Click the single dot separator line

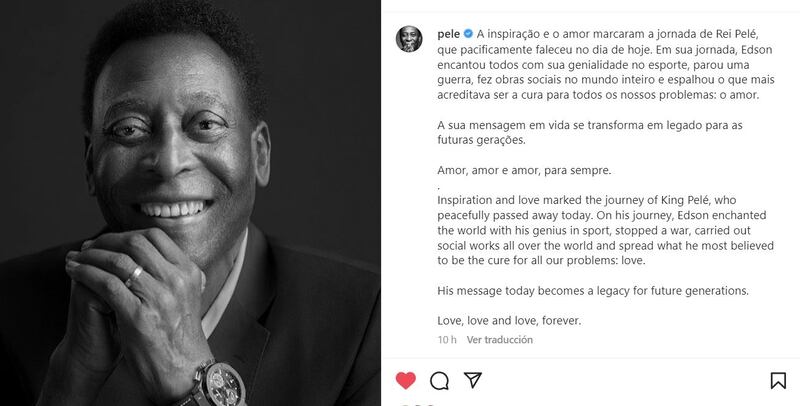(439, 188)
